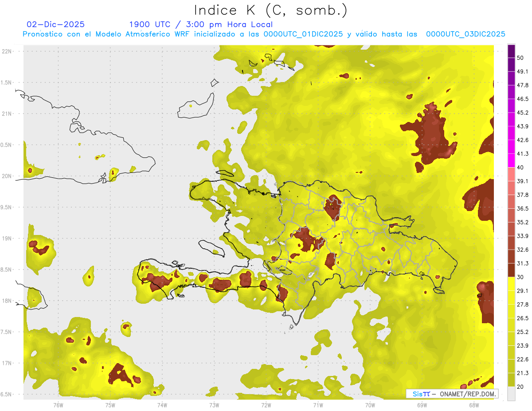The width and height of the screenshot is (532, 411).
Task: Click '1900 UTC / 3:00 pm Hora Local'
Action: (x=201, y=24)
